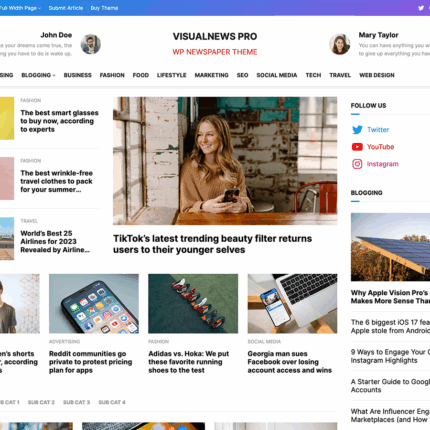The height and width of the screenshot is (430, 430).
Task: Select the Sub Cat 4 tab
Action: (x=112, y=402)
